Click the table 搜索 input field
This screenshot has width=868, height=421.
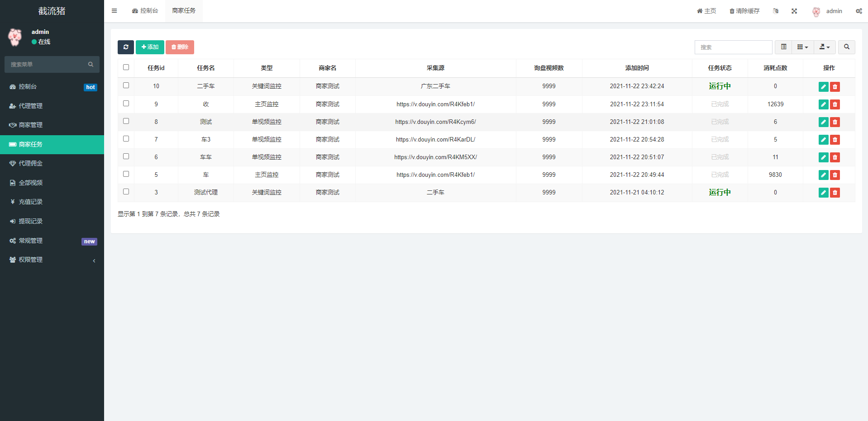(x=733, y=47)
